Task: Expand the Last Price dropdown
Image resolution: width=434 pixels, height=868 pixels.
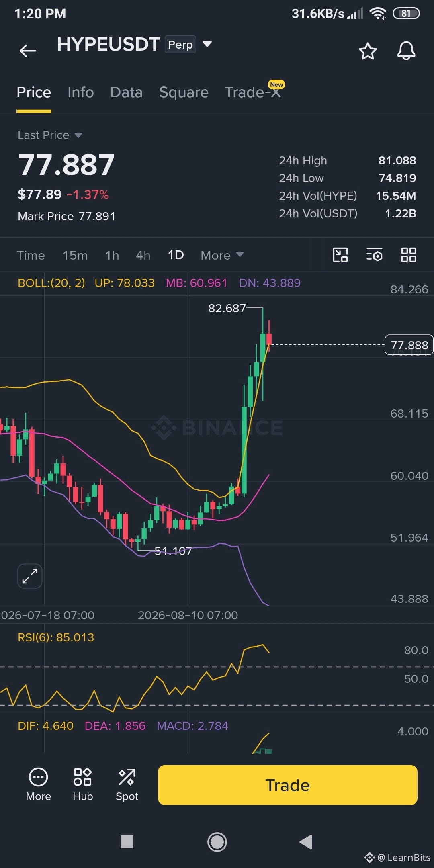Action: (x=78, y=135)
